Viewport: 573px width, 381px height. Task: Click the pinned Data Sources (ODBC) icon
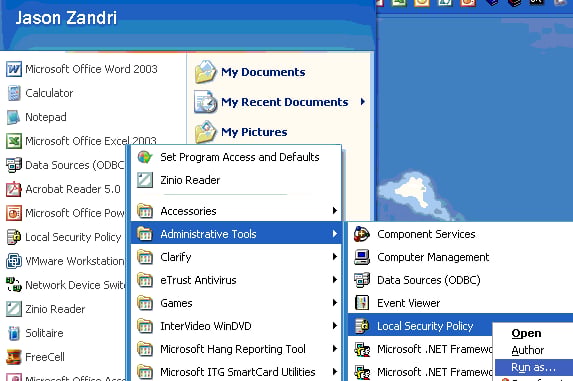(x=14, y=165)
